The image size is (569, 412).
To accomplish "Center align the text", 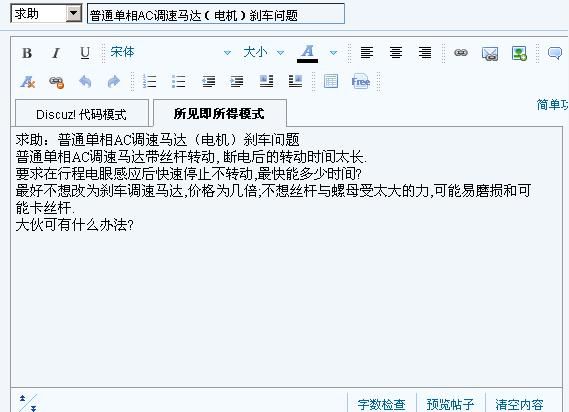I will (x=396, y=53).
